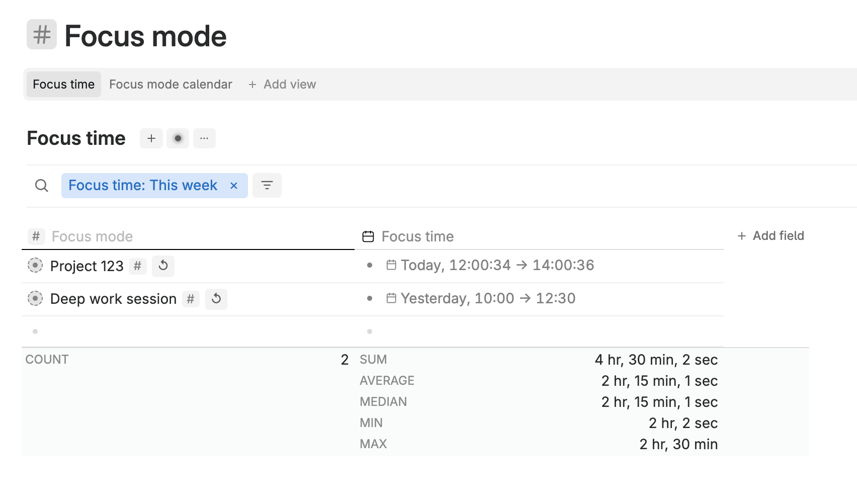This screenshot has height=504, width=857.
Task: Click the empty new row bullet in Focus mode column
Action: click(35, 331)
